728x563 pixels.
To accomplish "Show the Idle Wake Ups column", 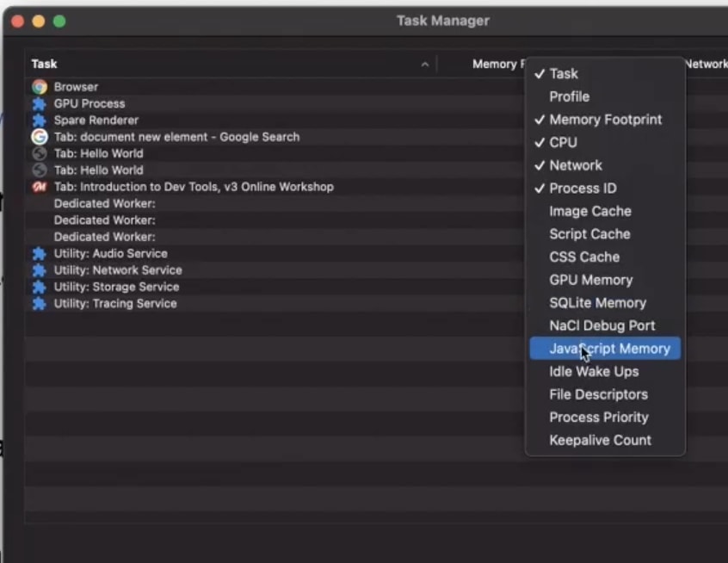I will pyautogui.click(x=605, y=372).
